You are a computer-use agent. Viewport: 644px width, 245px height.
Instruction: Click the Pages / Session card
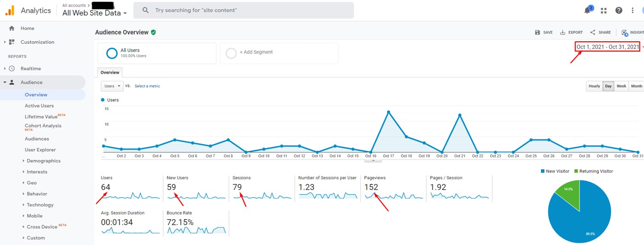click(x=459, y=188)
